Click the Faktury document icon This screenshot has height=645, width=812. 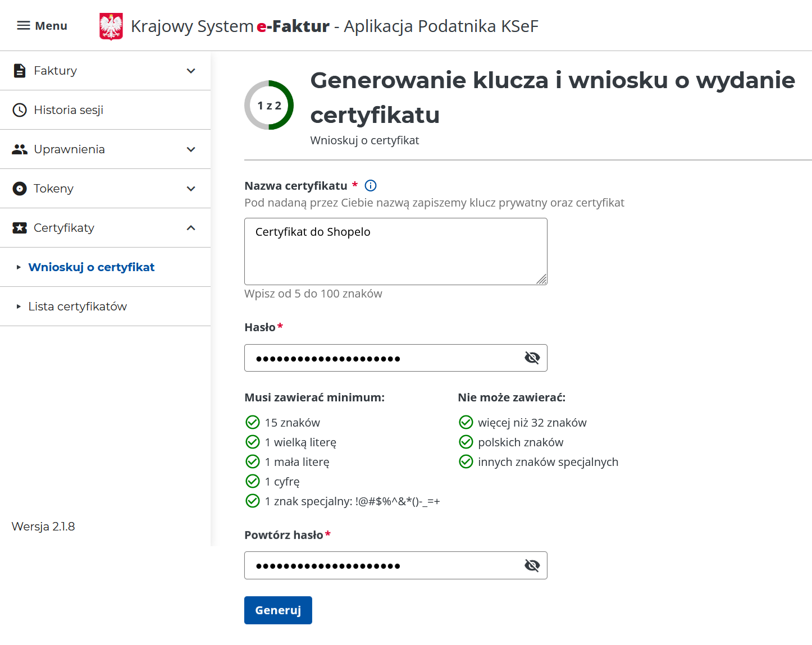tap(20, 71)
